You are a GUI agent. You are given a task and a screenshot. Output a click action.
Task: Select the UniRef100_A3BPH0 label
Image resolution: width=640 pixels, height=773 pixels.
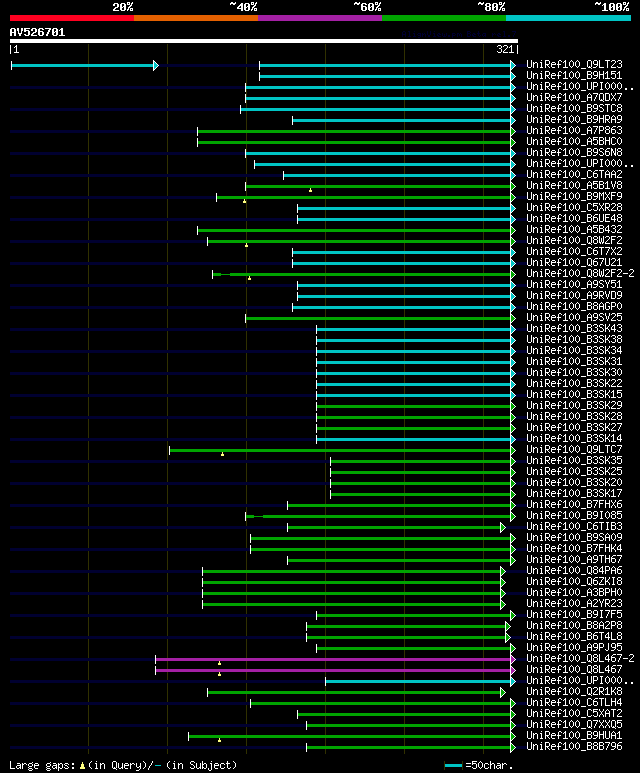pos(574,592)
